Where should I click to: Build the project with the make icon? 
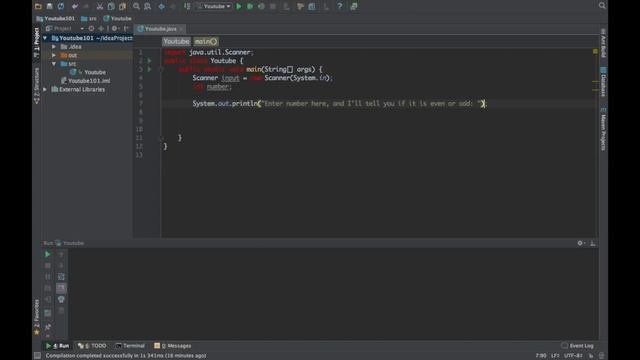187,6
